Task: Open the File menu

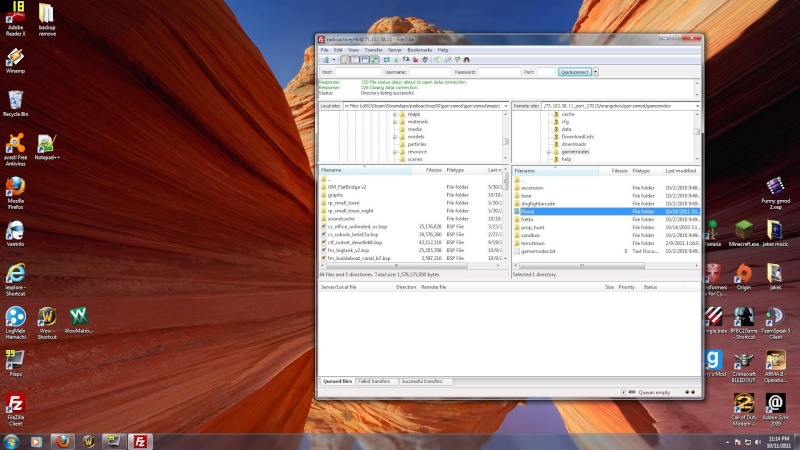Action: (x=324, y=50)
